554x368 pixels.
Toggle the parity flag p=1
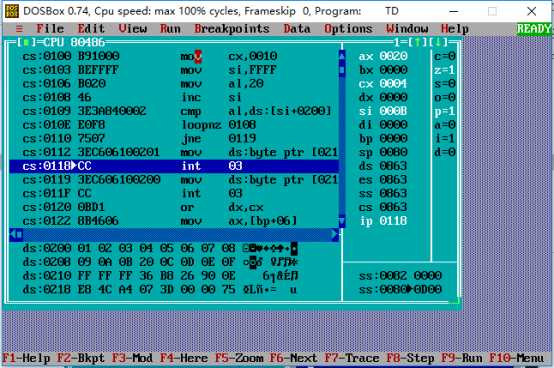coord(445,111)
